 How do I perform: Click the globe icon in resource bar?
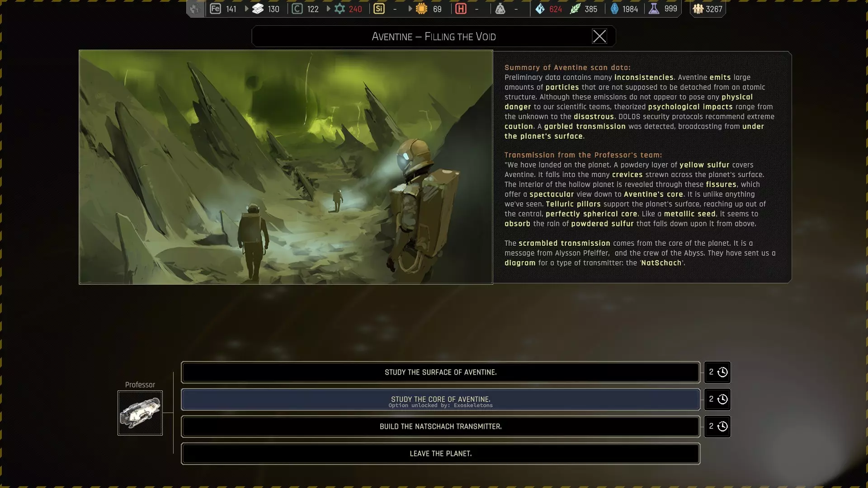pos(195,9)
